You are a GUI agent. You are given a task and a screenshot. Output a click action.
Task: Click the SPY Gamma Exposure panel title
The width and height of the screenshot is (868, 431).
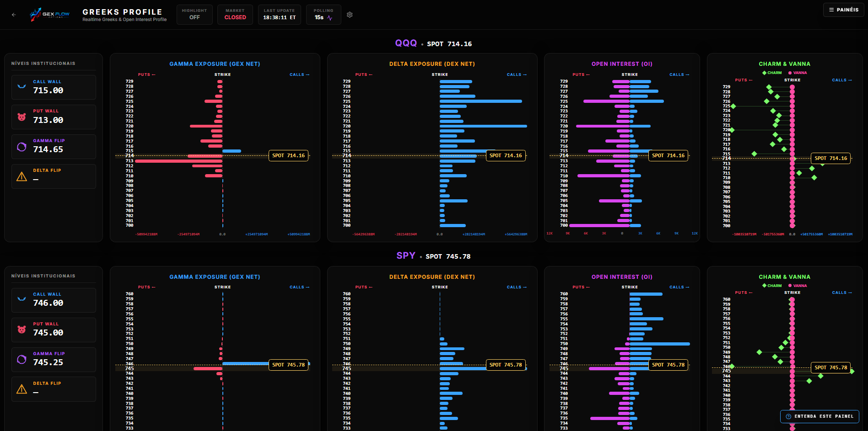coord(215,277)
